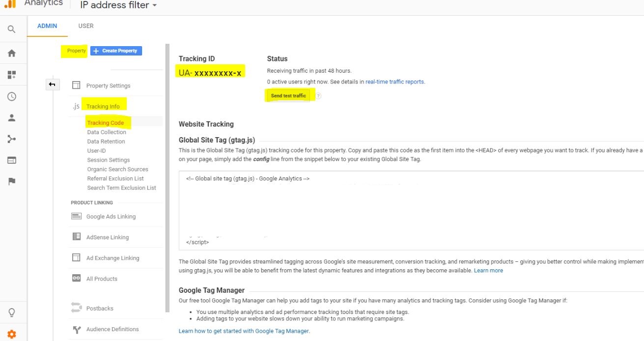Collapse the property panel with the back arrow

[x=53, y=85]
